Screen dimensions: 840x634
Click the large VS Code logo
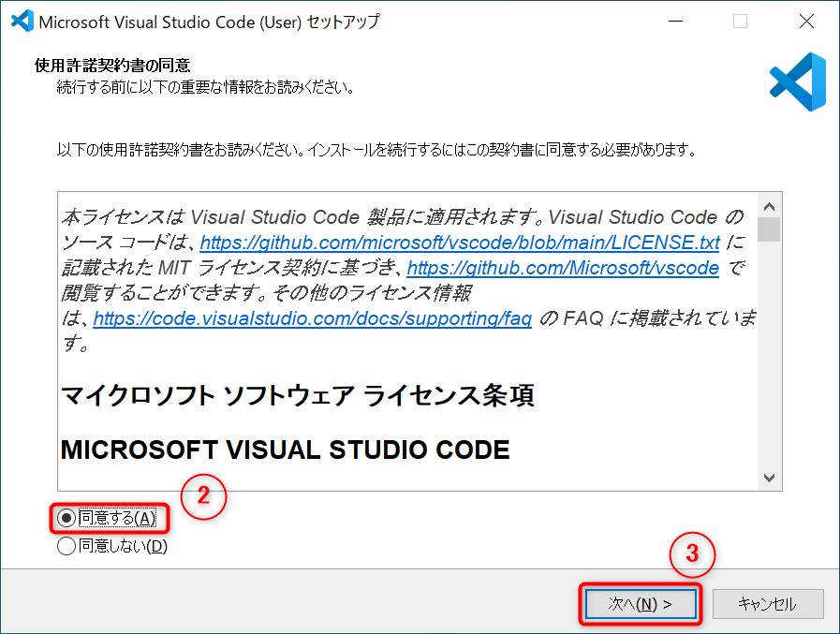(x=798, y=82)
